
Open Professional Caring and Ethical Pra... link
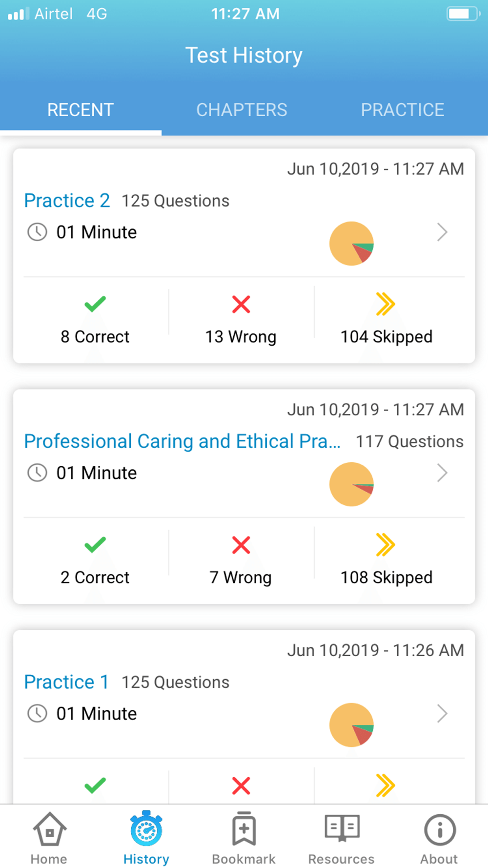click(x=183, y=441)
